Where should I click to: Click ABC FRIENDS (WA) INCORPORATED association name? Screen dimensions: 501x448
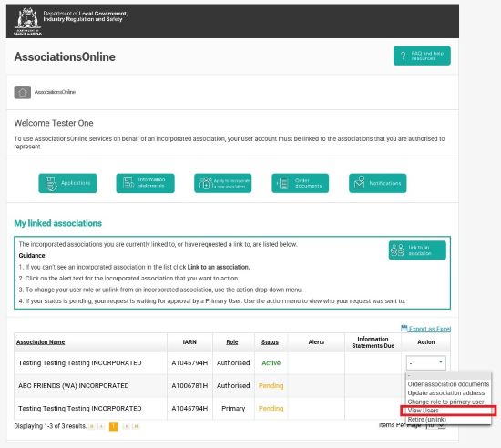(x=74, y=386)
